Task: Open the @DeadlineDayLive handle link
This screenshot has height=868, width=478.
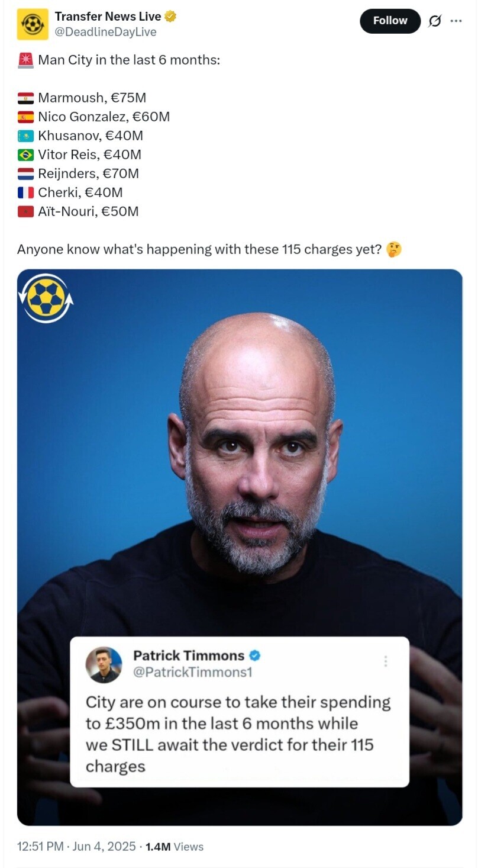Action: pos(105,32)
